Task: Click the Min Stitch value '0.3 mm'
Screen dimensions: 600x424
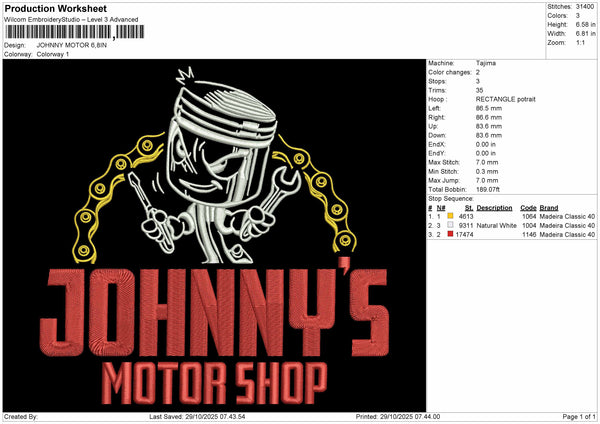Action: (x=487, y=171)
